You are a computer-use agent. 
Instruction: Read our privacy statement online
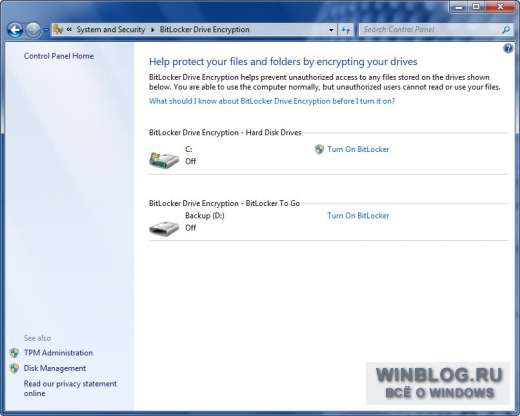tap(70, 388)
